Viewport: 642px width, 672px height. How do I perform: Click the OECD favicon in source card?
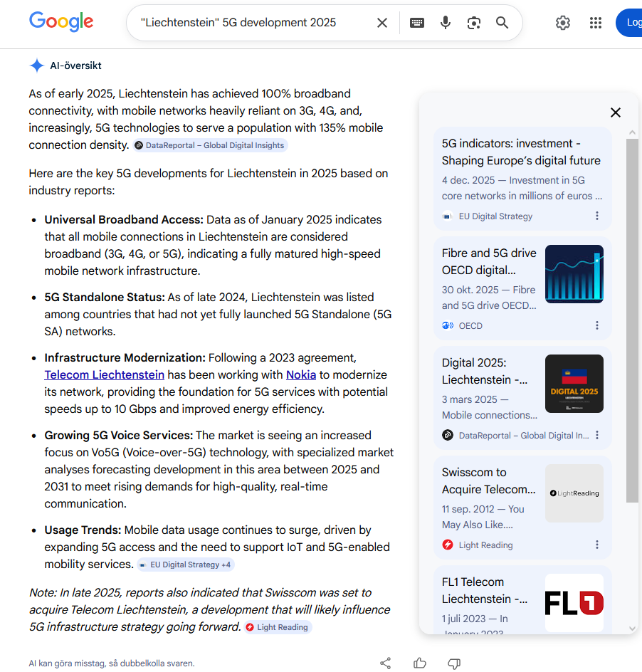448,326
